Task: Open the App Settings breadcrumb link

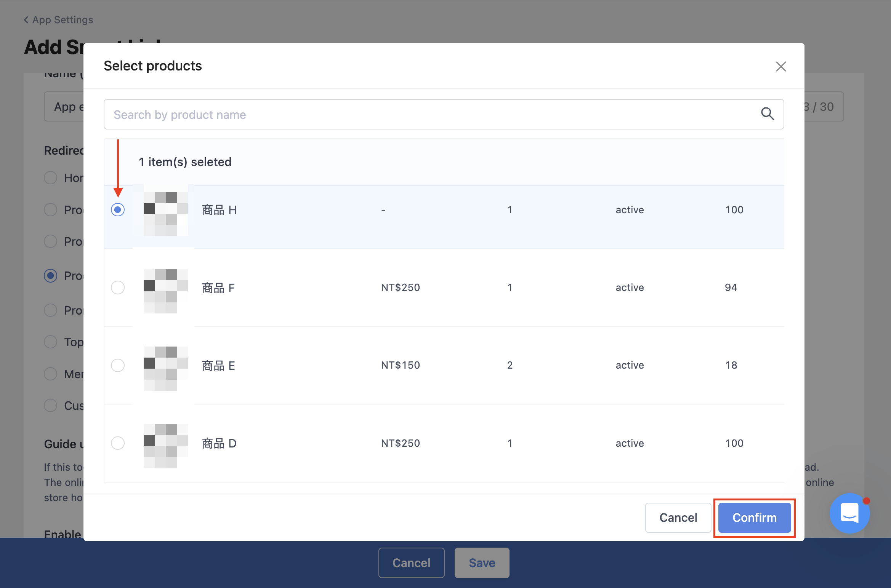Action: [x=62, y=20]
